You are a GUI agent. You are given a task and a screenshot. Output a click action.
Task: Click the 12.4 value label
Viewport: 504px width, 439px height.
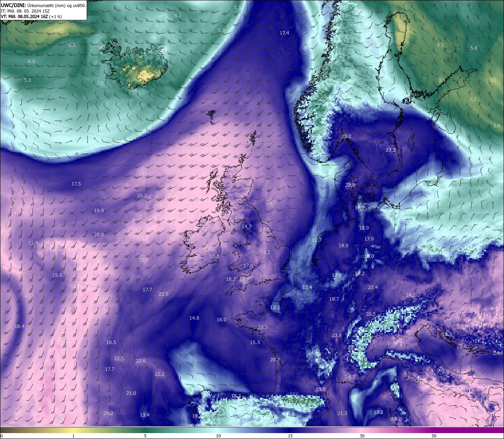click(307, 287)
